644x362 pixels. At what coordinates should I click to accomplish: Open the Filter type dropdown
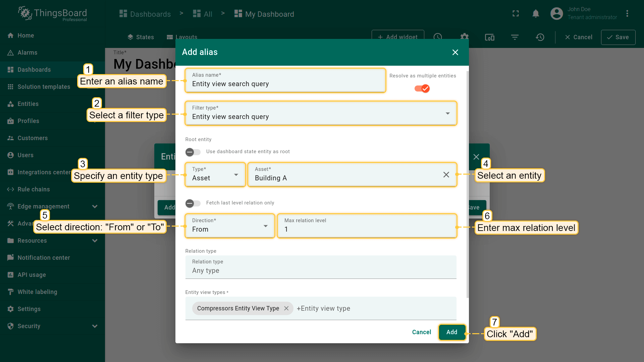pyautogui.click(x=321, y=113)
